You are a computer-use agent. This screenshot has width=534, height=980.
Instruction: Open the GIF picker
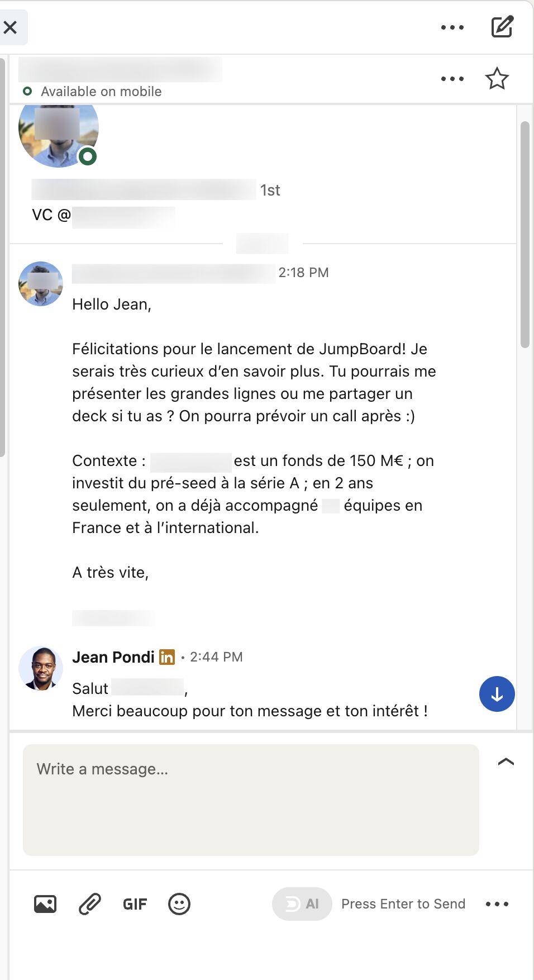pyautogui.click(x=135, y=904)
